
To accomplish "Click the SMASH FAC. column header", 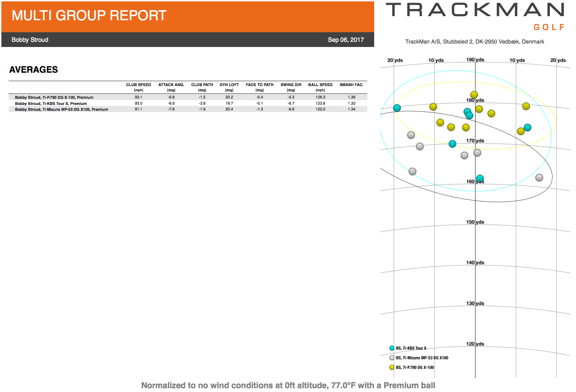I will coord(352,85).
